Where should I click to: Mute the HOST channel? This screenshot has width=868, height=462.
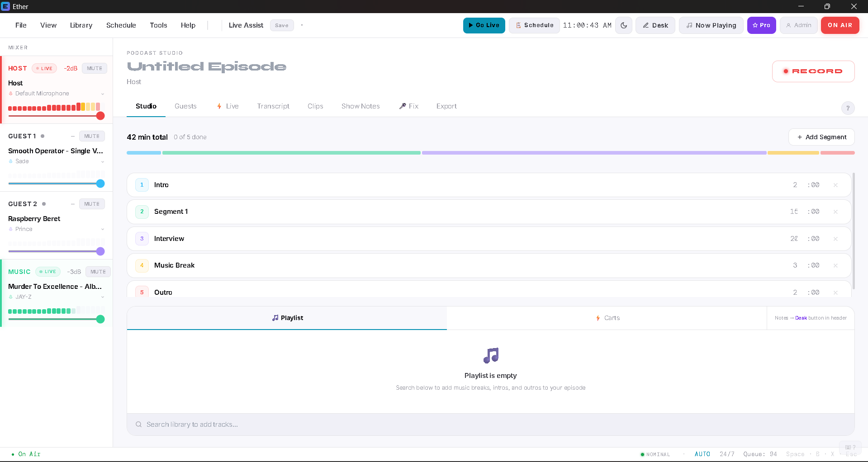click(95, 68)
